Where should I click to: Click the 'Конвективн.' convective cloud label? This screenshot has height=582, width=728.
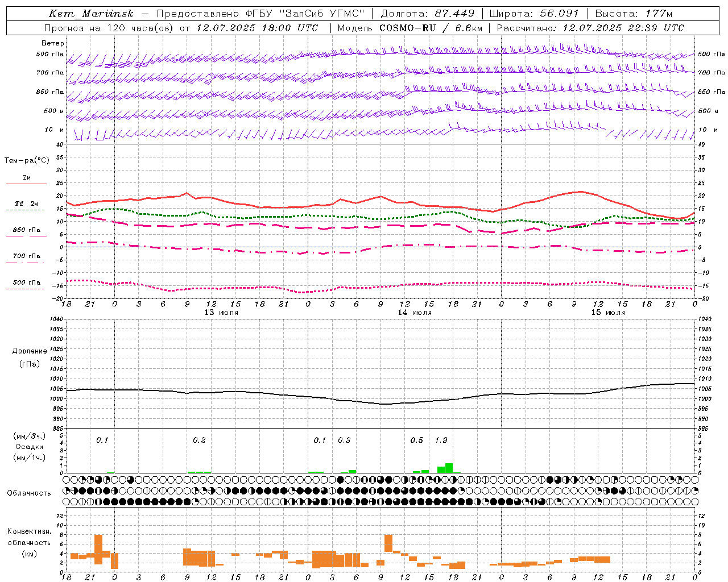coord(30,531)
